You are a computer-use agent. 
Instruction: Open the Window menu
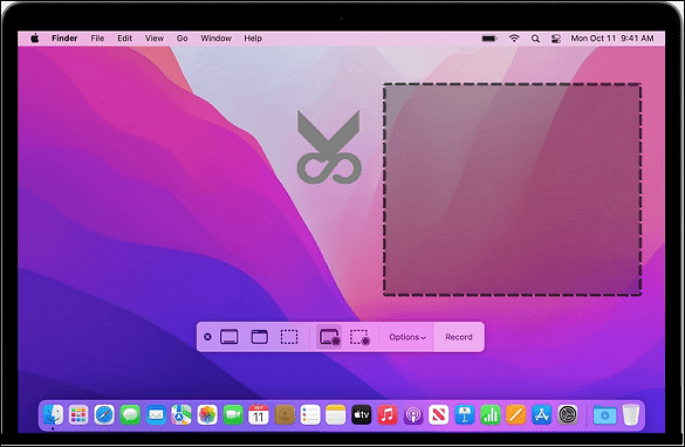coord(215,38)
